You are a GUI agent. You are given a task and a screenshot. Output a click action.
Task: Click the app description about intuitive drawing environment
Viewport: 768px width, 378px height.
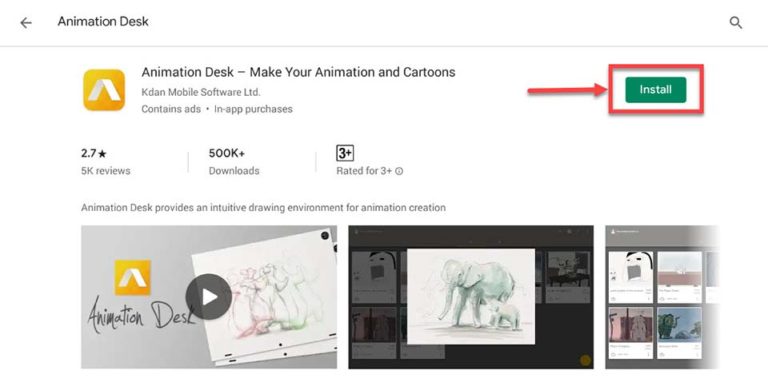[264, 208]
